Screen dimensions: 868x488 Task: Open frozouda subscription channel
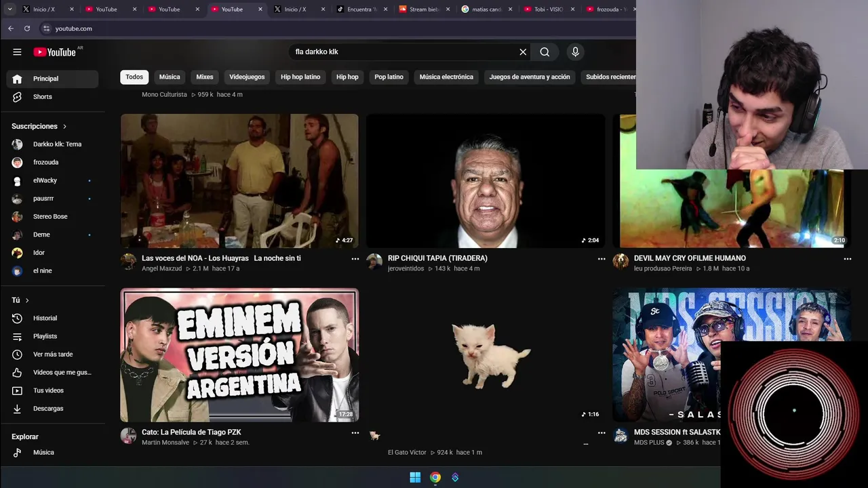point(52,163)
